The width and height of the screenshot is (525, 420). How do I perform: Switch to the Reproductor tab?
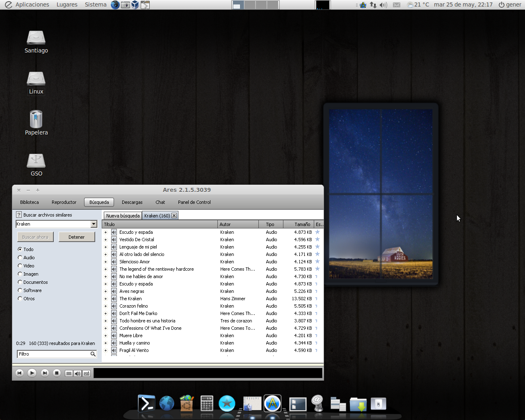(64, 202)
